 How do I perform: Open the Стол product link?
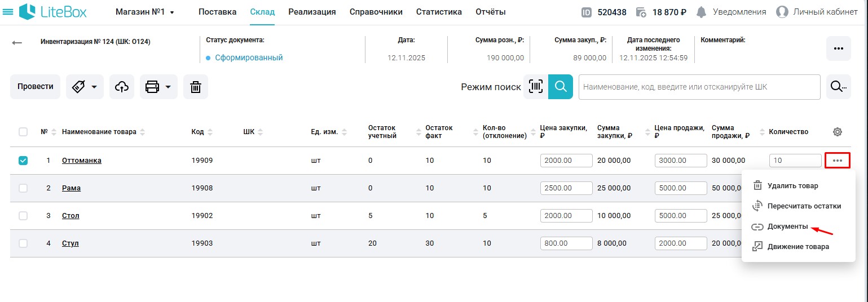click(71, 216)
